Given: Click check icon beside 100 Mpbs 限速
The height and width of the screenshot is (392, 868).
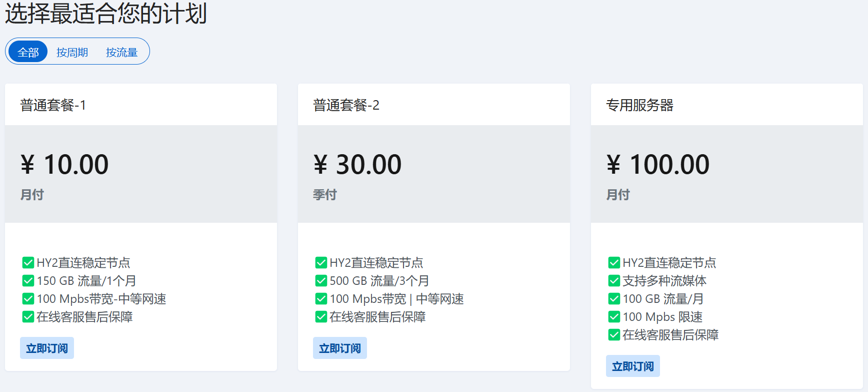Looking at the screenshot, I should [x=614, y=316].
